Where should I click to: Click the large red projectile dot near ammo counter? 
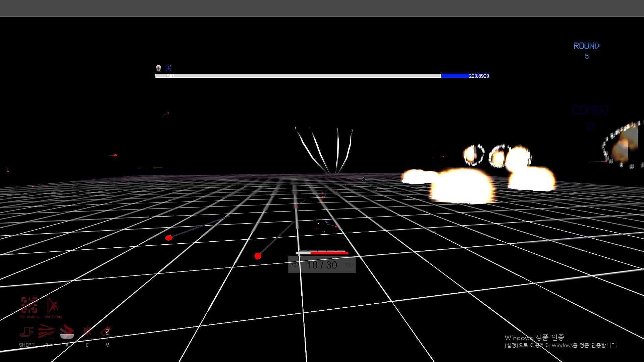point(258,256)
